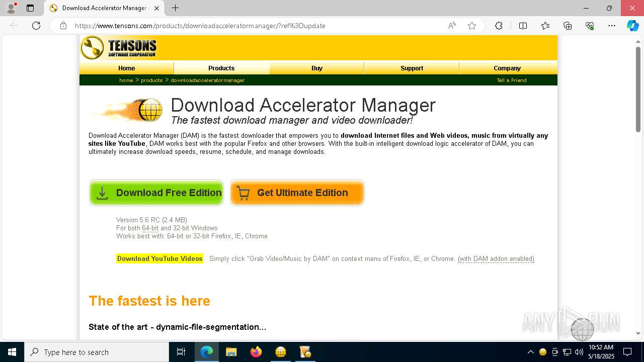The width and height of the screenshot is (644, 362).
Task: Go to the Home menu
Action: tap(127, 68)
